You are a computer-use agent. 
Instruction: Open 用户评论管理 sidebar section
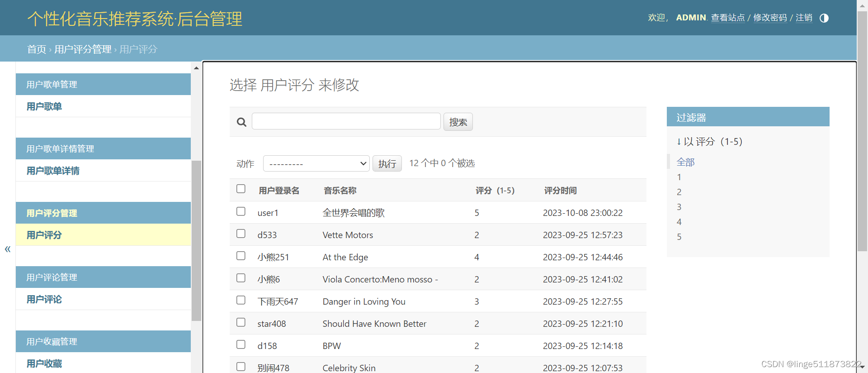(x=52, y=277)
